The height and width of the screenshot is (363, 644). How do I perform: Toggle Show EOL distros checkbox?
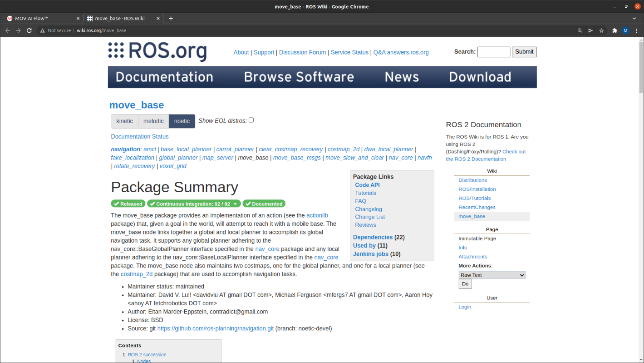click(251, 120)
